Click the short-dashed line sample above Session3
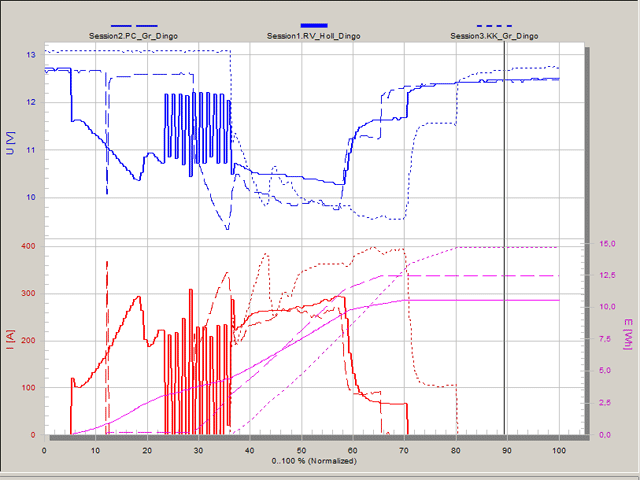 (x=494, y=25)
